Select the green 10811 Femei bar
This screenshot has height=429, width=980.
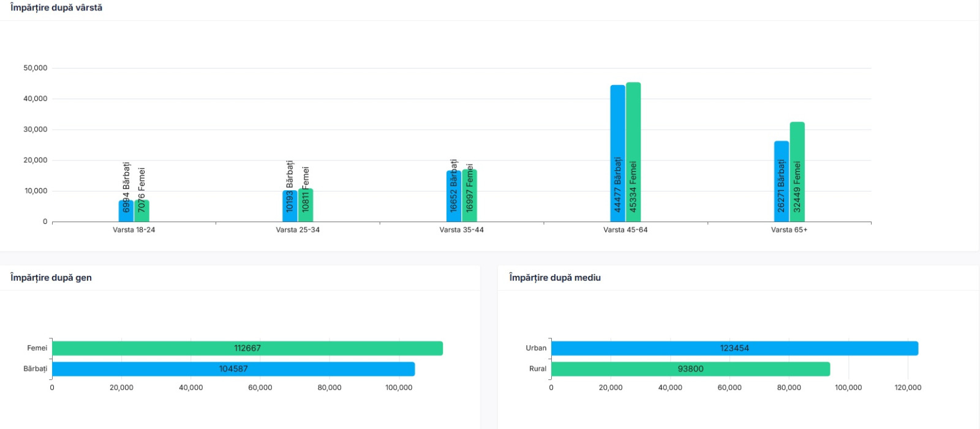[306, 206]
